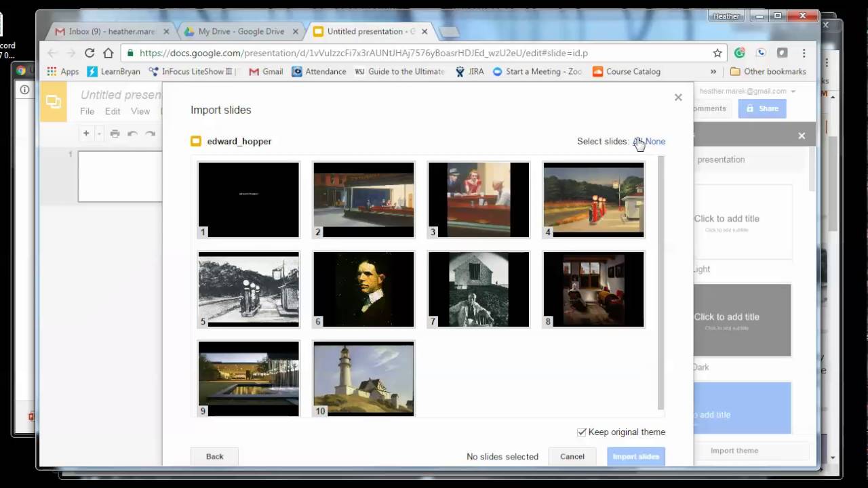Open the Other bookmarks folder

(768, 71)
